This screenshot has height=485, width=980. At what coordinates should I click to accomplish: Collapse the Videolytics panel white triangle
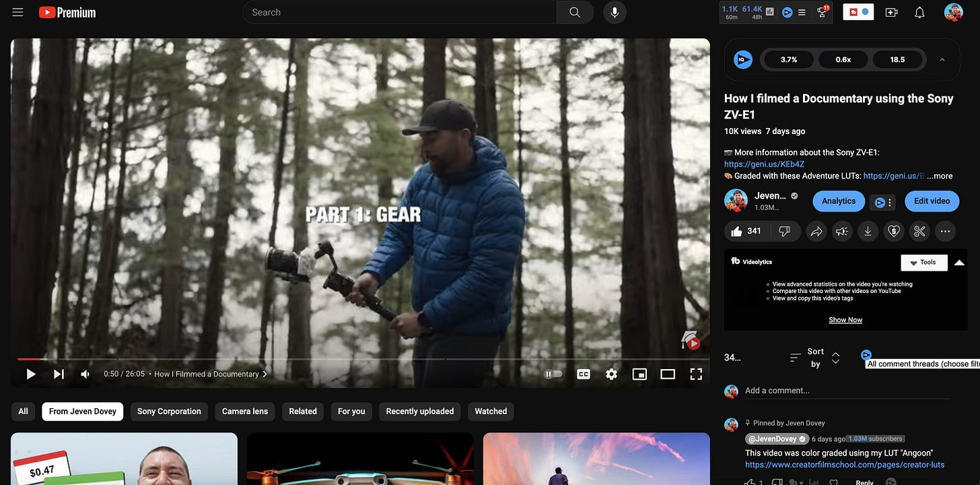(x=960, y=263)
